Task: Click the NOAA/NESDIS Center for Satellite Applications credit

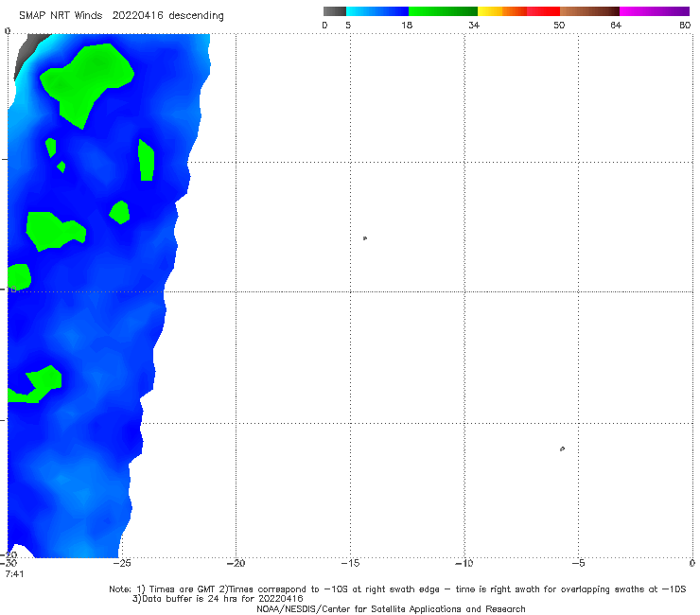Action: click(x=391, y=609)
